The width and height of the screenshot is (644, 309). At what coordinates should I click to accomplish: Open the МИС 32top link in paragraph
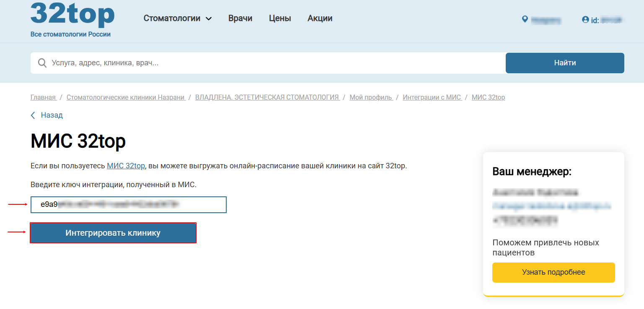tap(126, 166)
